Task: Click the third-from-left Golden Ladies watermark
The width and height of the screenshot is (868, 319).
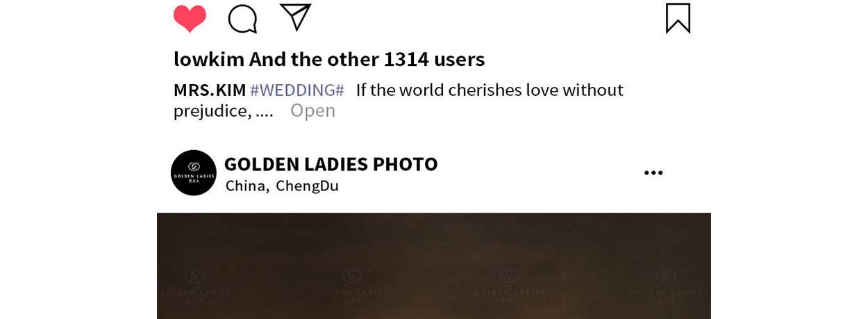Action: pyautogui.click(x=509, y=286)
